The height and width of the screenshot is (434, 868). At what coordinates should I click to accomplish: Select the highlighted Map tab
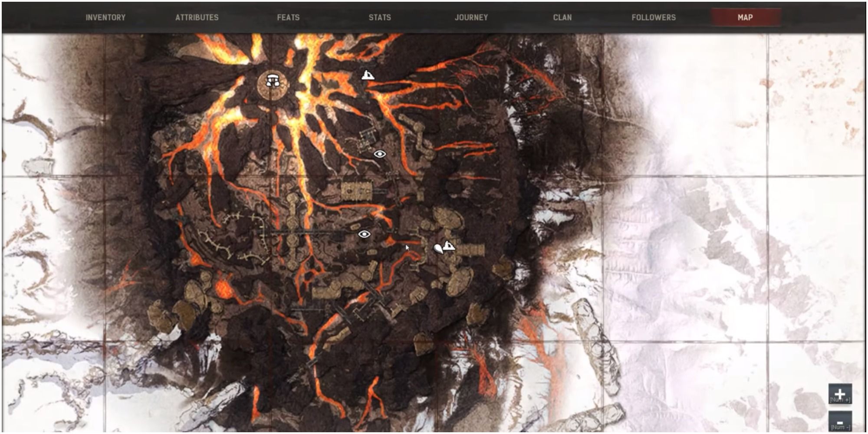pyautogui.click(x=745, y=17)
